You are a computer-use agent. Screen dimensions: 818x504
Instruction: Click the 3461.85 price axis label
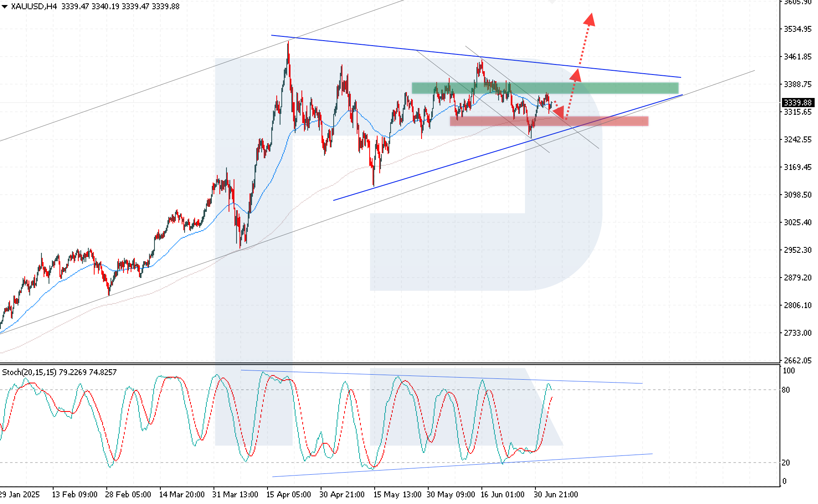(x=797, y=57)
